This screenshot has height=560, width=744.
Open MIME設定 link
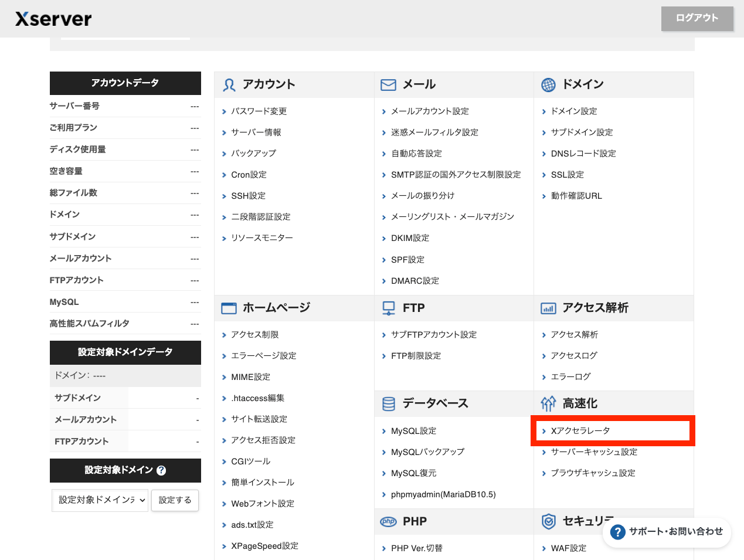pos(250,376)
